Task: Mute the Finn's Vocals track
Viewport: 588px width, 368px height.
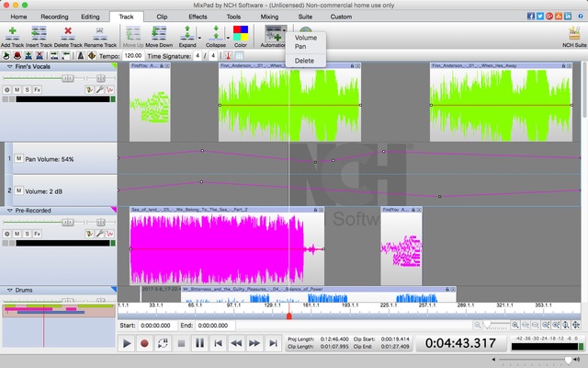Action: coord(17,90)
